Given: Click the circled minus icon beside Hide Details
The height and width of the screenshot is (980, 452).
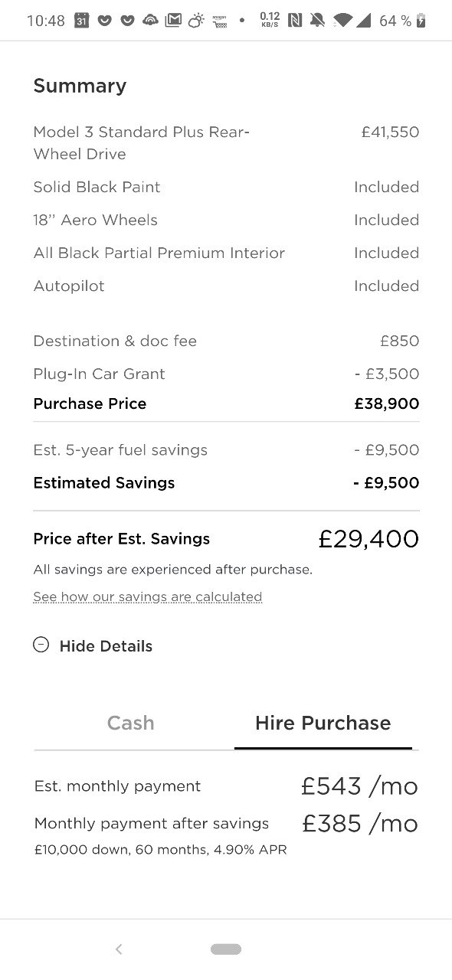Looking at the screenshot, I should tap(41, 645).
